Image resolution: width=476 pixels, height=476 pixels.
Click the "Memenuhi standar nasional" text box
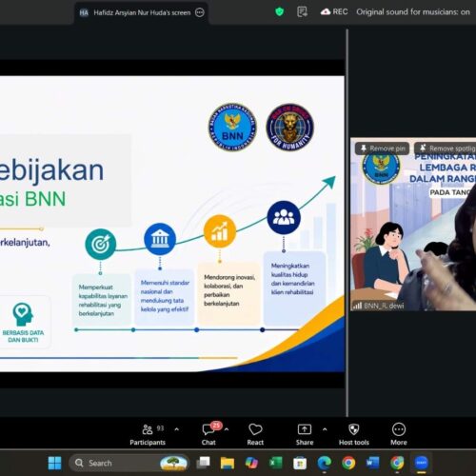165,296
